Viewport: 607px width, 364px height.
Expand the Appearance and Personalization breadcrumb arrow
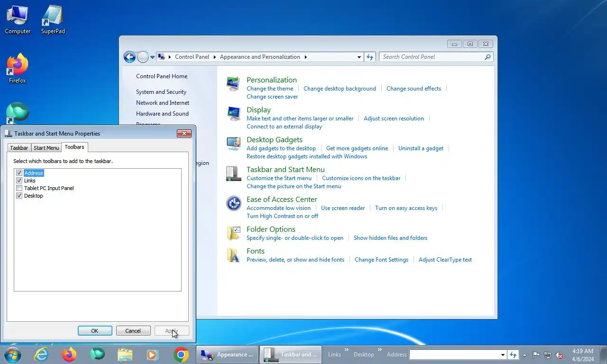pos(305,57)
